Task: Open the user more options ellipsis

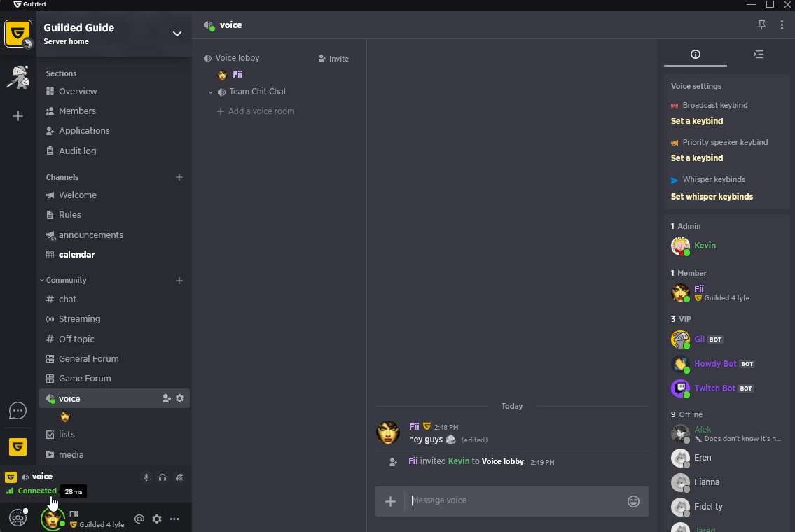Action: coord(174,519)
